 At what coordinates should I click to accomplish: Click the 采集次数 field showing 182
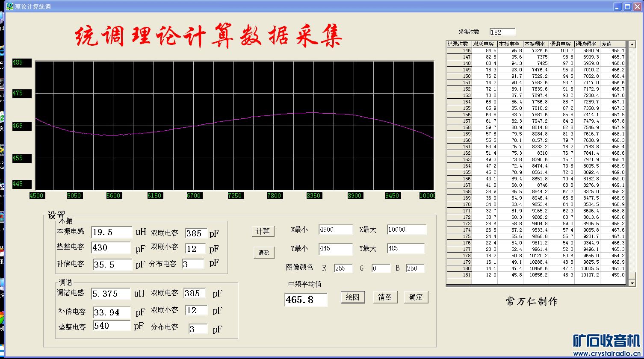(x=502, y=32)
